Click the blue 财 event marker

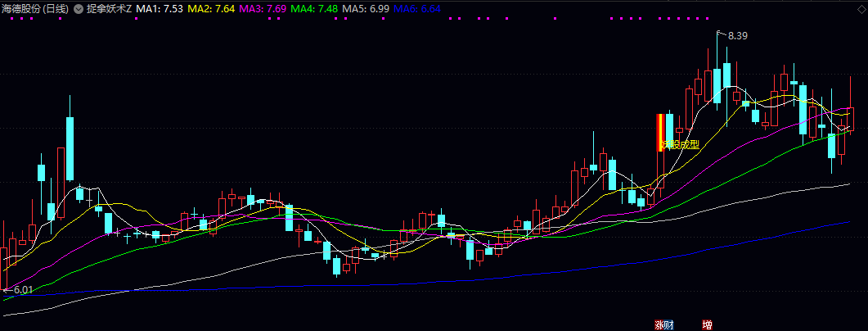click(x=668, y=325)
